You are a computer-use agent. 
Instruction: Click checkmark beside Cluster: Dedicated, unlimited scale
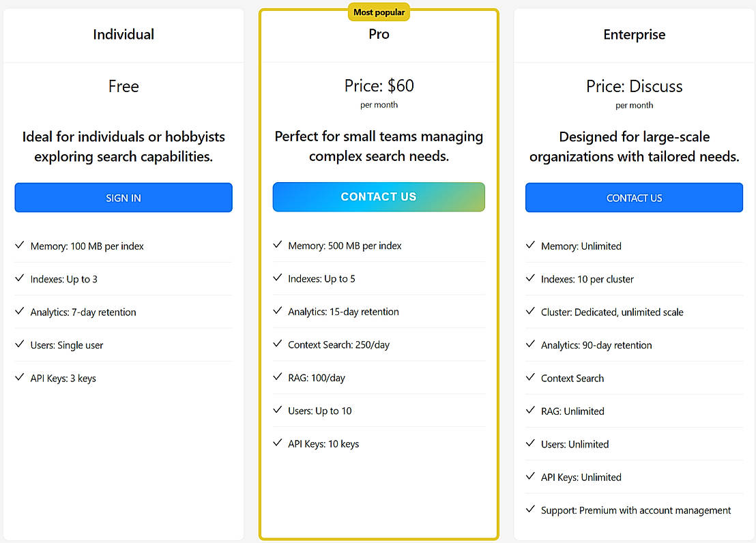(x=530, y=312)
